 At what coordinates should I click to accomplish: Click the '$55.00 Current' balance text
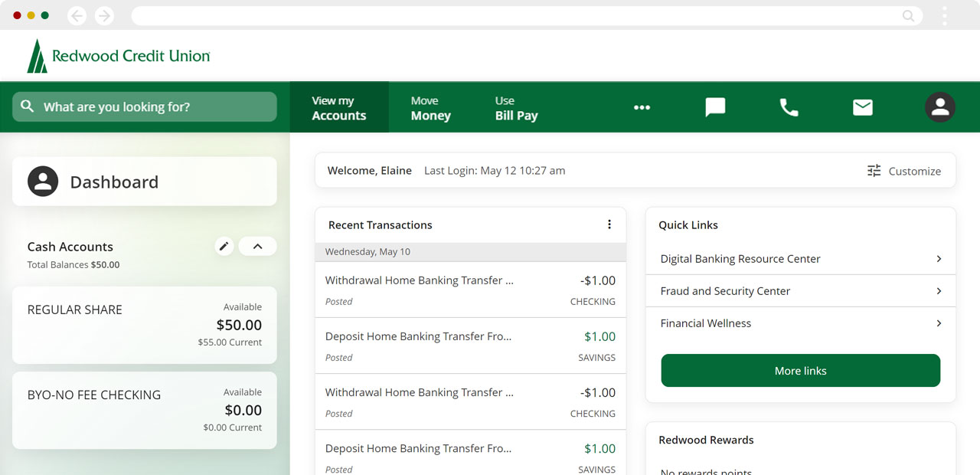[x=230, y=342]
